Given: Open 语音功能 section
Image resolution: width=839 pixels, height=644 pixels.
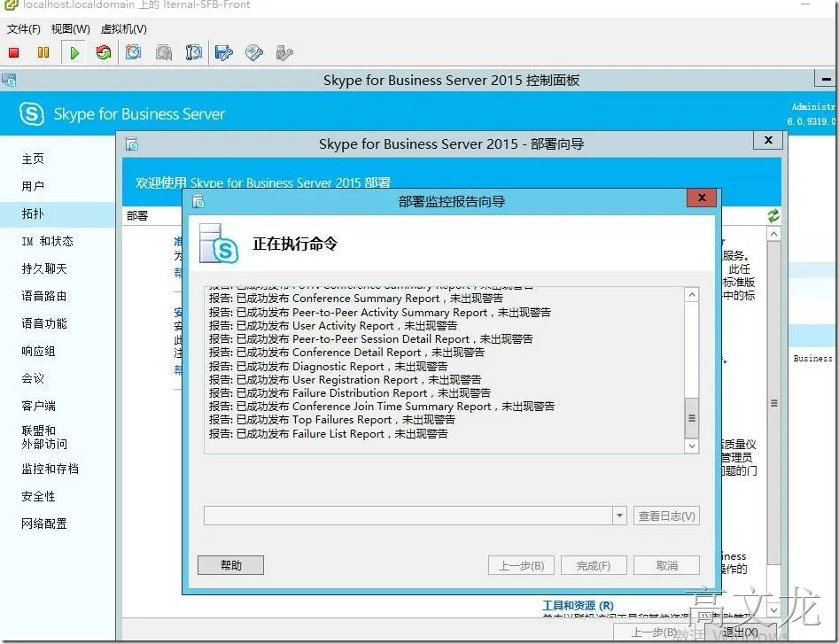Looking at the screenshot, I should point(44,323).
